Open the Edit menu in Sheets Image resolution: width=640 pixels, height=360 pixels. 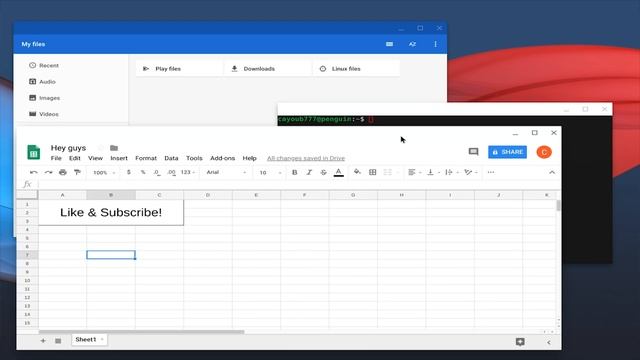tap(75, 158)
